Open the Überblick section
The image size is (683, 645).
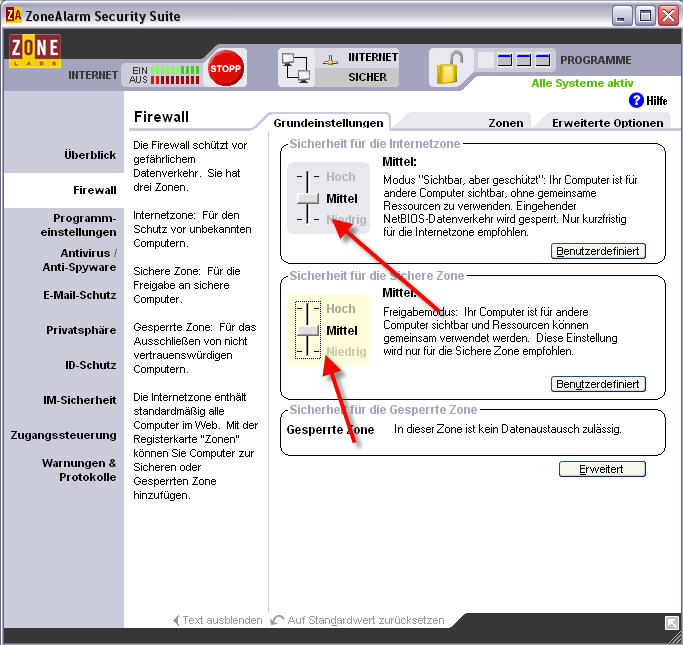click(x=90, y=155)
